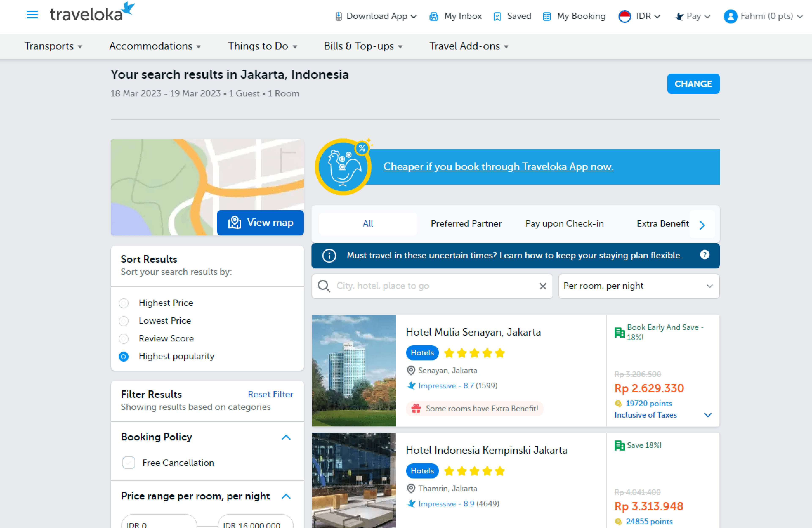Collapse the Booking Policy section
Screen dimensions: 812x528
pos(286,437)
